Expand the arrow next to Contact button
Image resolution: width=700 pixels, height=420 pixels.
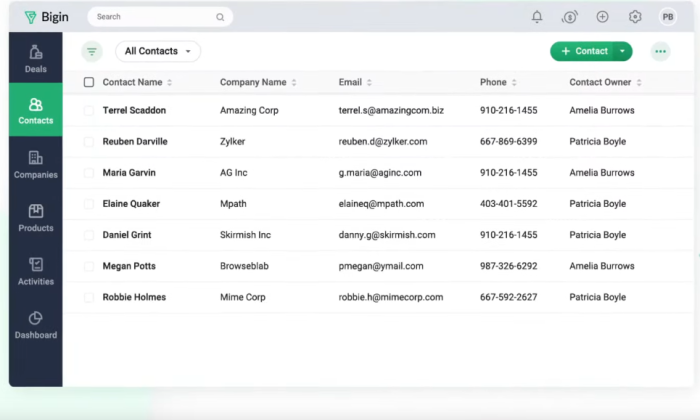tap(623, 51)
